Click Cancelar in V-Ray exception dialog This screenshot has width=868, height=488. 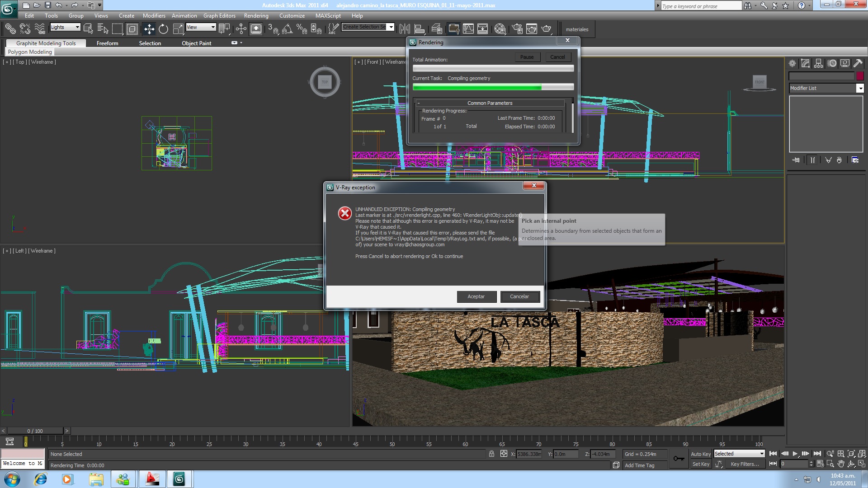tap(519, 296)
